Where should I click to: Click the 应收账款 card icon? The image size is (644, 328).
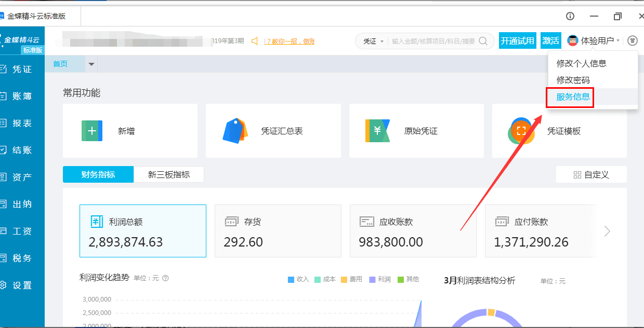[x=367, y=222]
